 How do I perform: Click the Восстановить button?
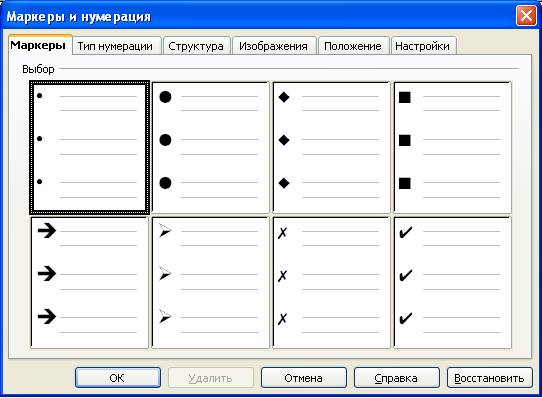(x=489, y=378)
